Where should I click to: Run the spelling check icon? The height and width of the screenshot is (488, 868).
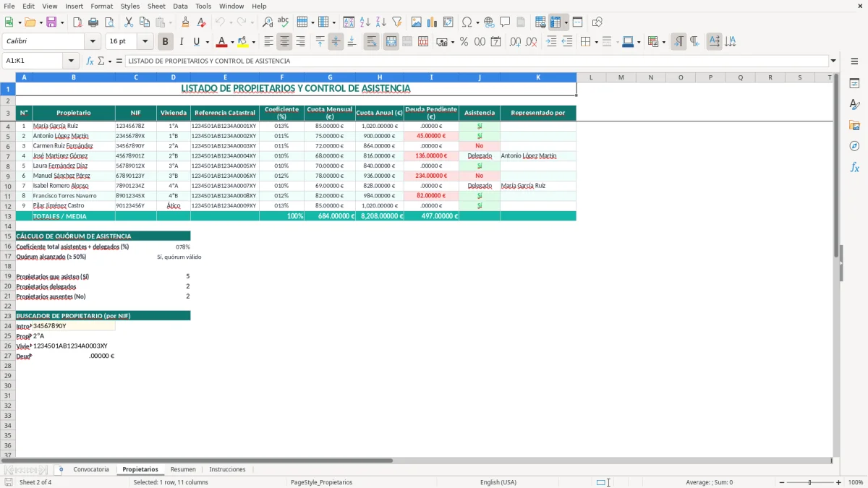[284, 22]
